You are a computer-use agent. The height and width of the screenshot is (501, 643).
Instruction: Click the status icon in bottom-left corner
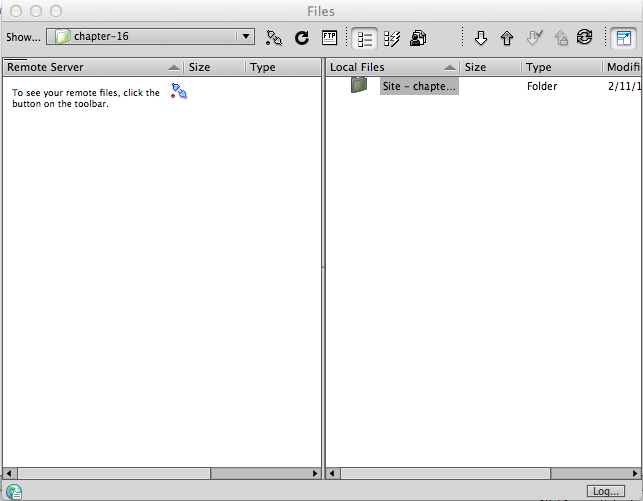tap(13, 491)
